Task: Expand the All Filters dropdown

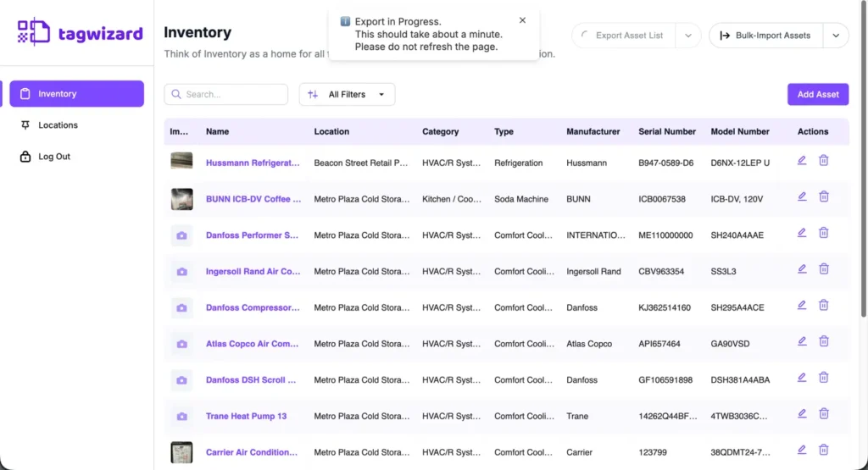Action: [347, 95]
